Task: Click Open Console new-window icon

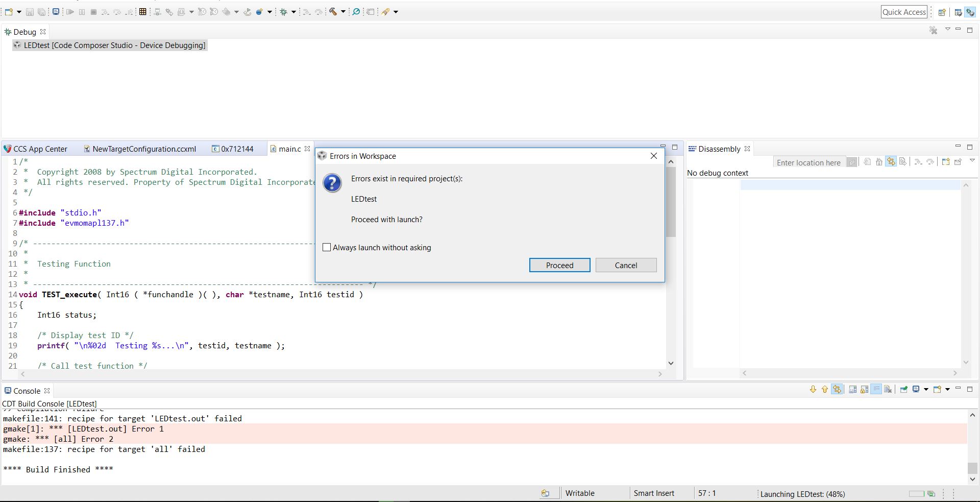Action: pyautogui.click(x=937, y=389)
